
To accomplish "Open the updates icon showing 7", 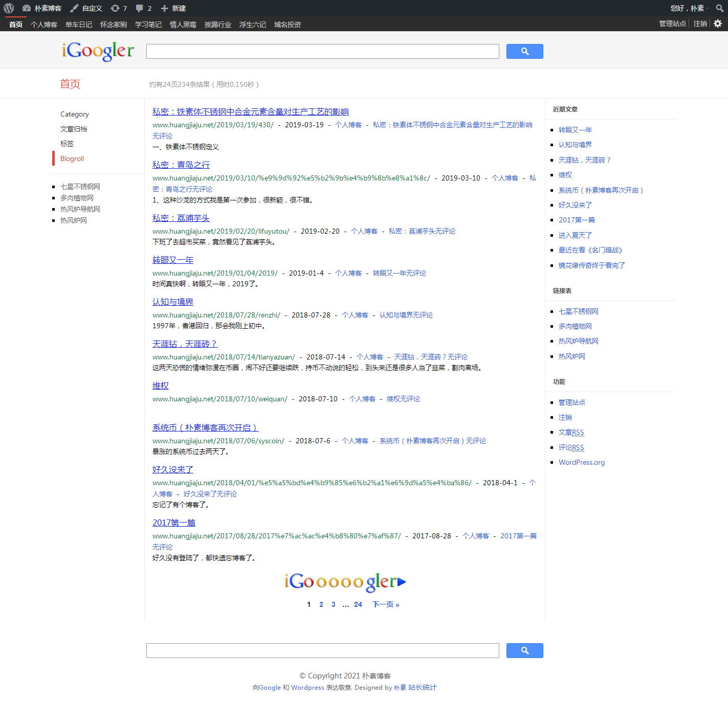I will click(x=115, y=8).
